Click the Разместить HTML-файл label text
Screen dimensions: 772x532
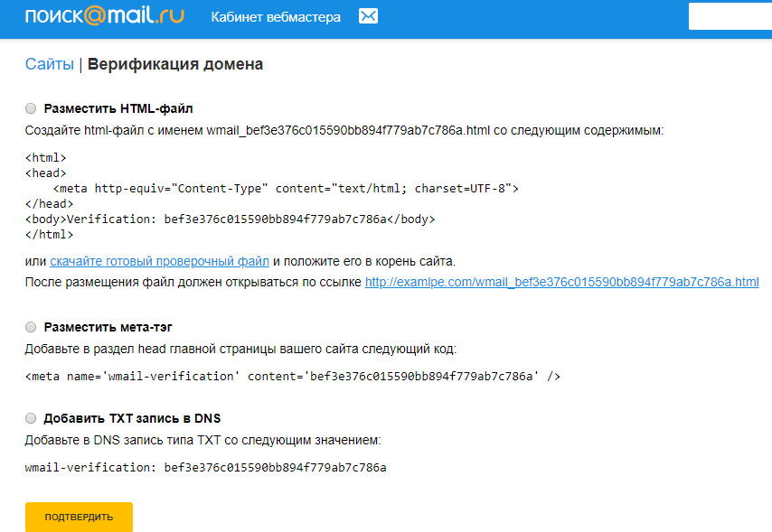(118, 108)
